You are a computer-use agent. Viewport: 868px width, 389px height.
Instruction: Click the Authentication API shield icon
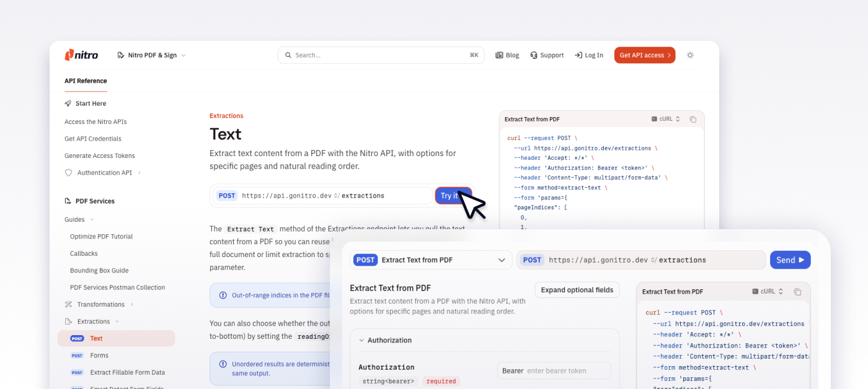[x=68, y=173]
